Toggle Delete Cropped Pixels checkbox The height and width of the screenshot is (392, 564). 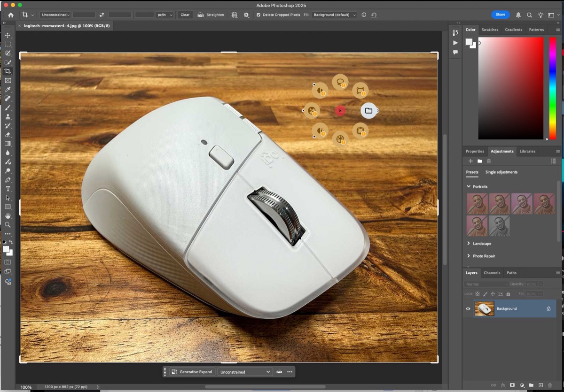(258, 15)
